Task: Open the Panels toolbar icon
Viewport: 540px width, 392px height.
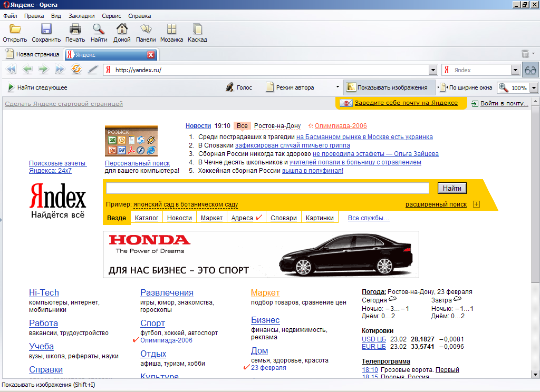Action: tap(146, 29)
